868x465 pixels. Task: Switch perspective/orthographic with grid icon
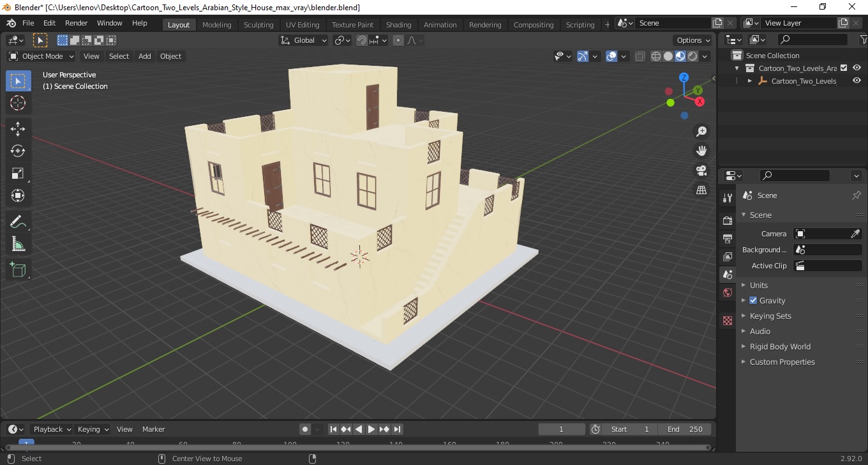coord(701,190)
